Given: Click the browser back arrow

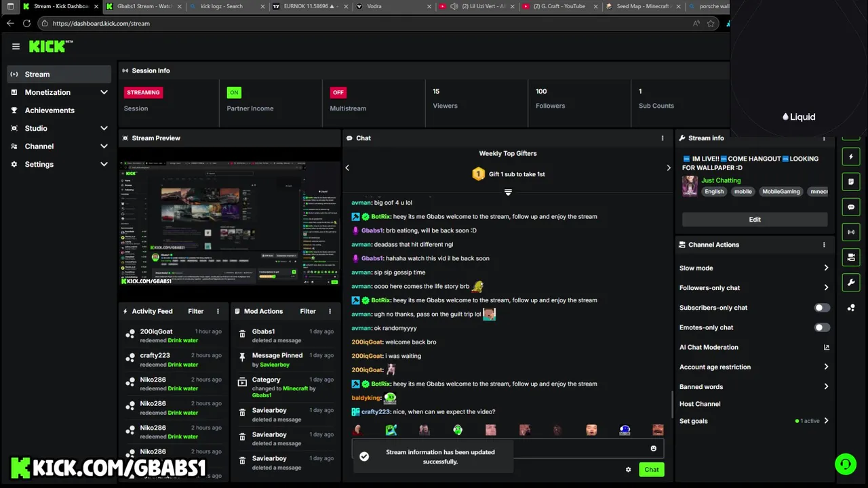Looking at the screenshot, I should tap(10, 23).
